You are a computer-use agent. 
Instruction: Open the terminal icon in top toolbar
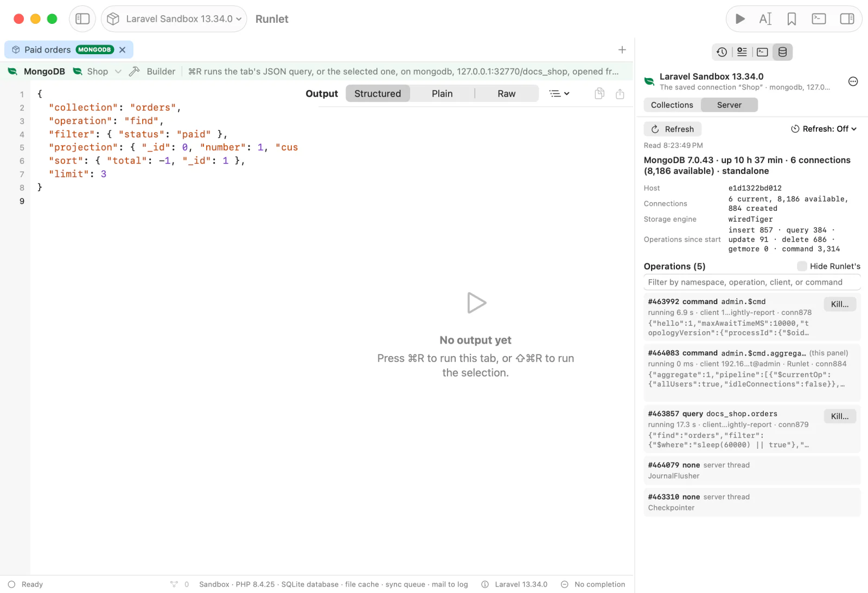click(819, 19)
